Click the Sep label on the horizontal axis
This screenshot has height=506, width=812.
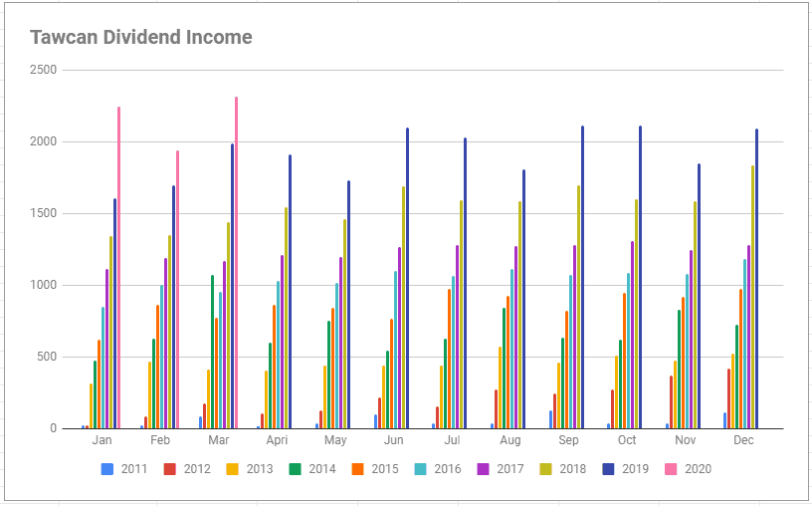pyautogui.click(x=568, y=440)
